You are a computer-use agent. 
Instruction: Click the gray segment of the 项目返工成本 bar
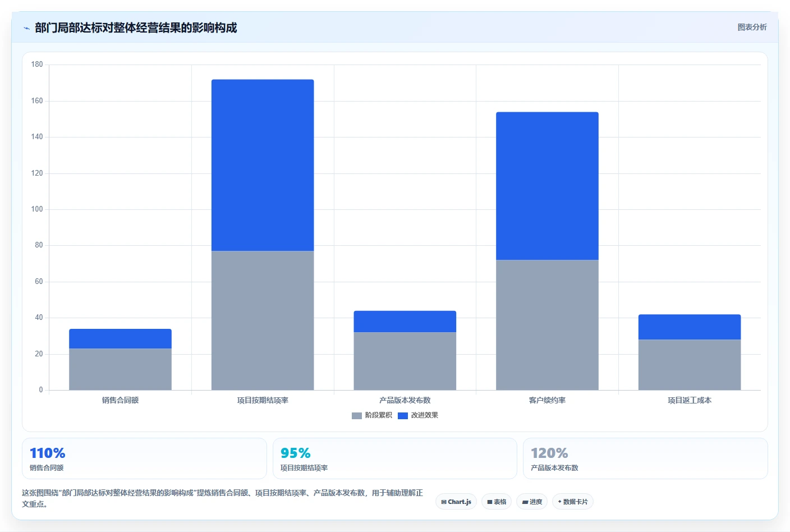(x=690, y=365)
